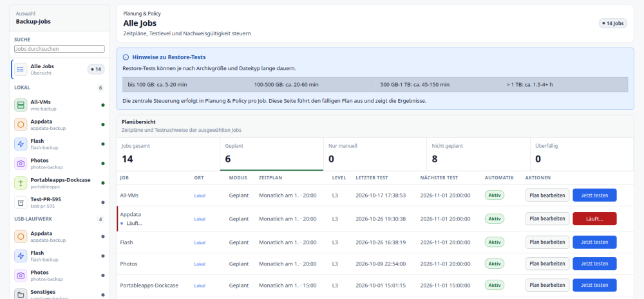Click the red Läuft... button for Appdata
Screen dimensions: 644x299
click(x=594, y=219)
